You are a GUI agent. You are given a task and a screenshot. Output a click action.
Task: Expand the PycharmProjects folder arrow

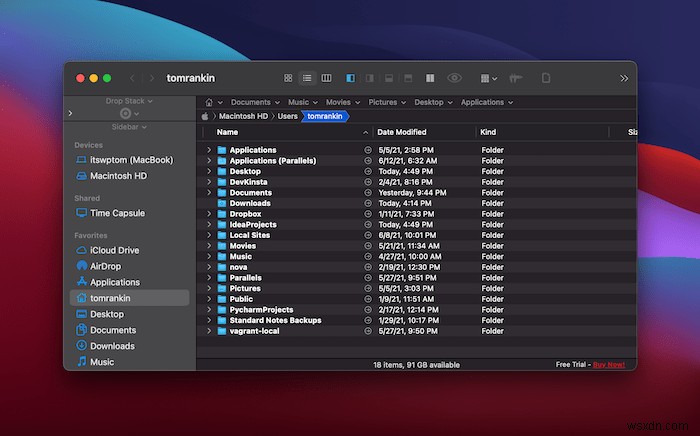[209, 309]
